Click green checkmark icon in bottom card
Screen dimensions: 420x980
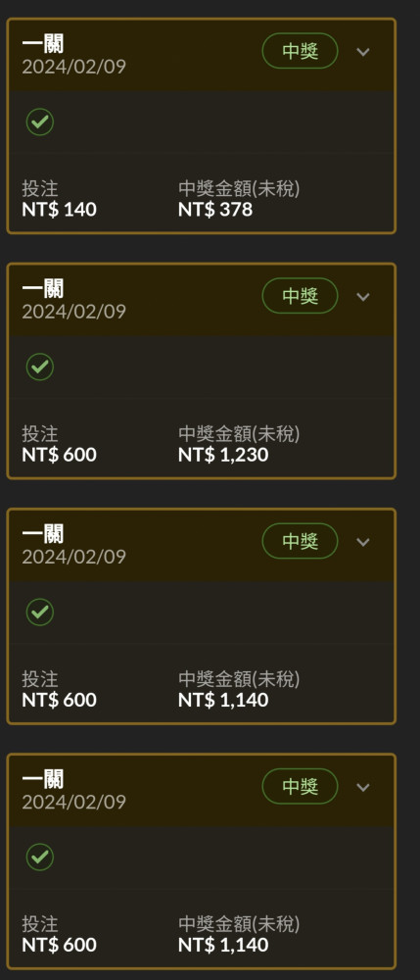40,857
